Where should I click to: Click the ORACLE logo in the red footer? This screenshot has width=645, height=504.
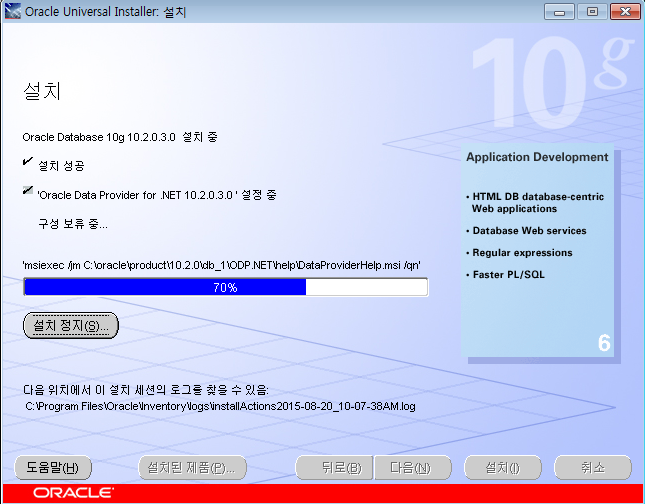(x=73, y=492)
